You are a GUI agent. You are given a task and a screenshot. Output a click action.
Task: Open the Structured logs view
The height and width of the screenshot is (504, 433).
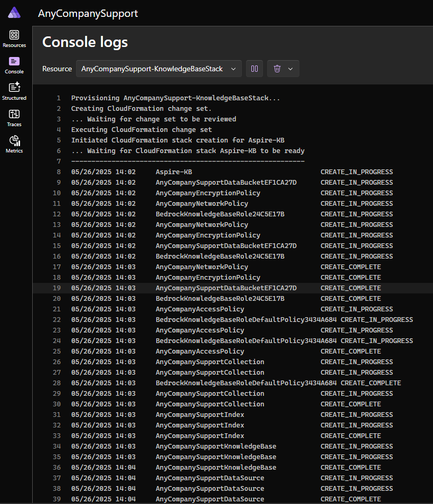pos(14,91)
